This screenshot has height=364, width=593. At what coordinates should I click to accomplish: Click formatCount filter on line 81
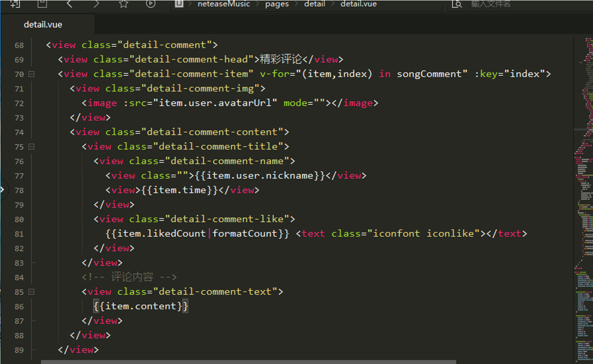pyautogui.click(x=245, y=233)
